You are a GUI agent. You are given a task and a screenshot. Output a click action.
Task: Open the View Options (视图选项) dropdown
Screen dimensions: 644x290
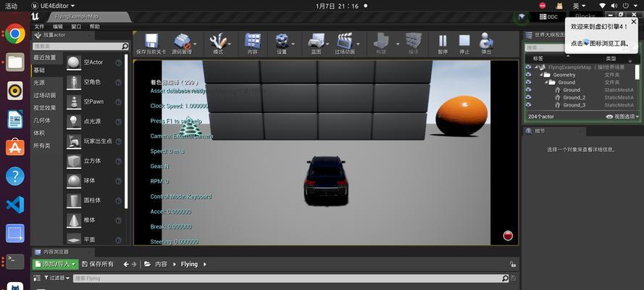(623, 117)
